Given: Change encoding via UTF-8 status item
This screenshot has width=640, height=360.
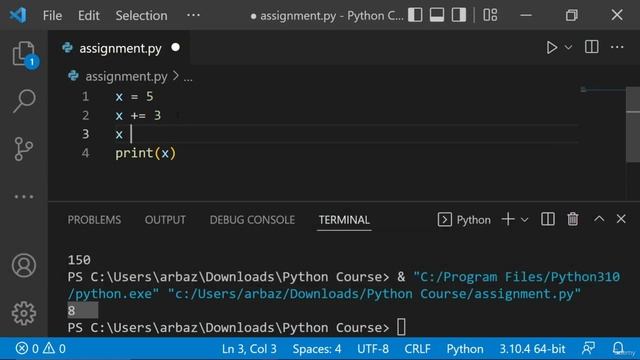Looking at the screenshot, I should tap(373, 349).
